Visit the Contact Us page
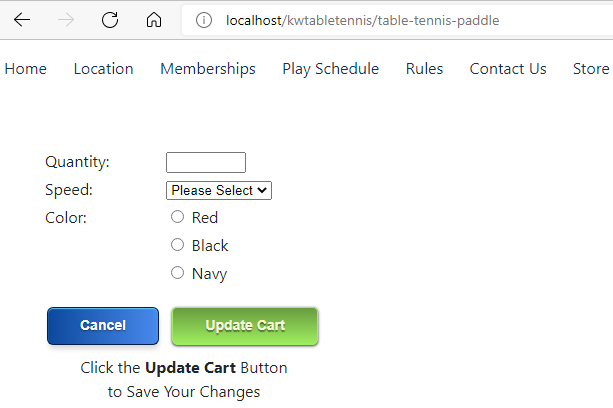 coord(508,69)
